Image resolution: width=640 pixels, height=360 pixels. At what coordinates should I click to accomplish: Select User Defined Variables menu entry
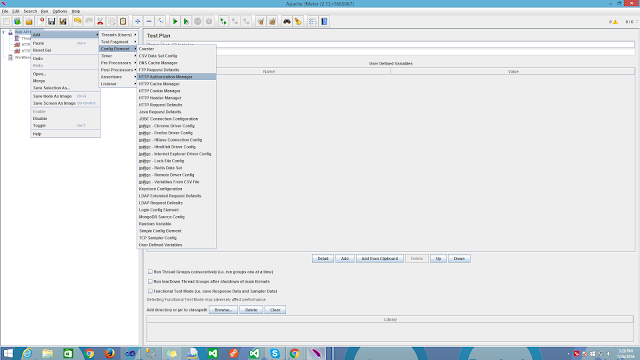pos(176,245)
